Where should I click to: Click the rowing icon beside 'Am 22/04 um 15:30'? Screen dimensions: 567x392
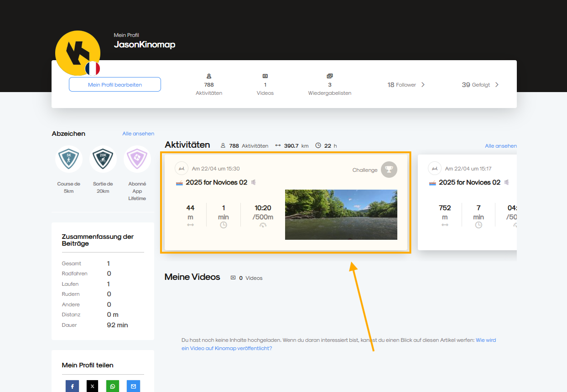pos(182,168)
